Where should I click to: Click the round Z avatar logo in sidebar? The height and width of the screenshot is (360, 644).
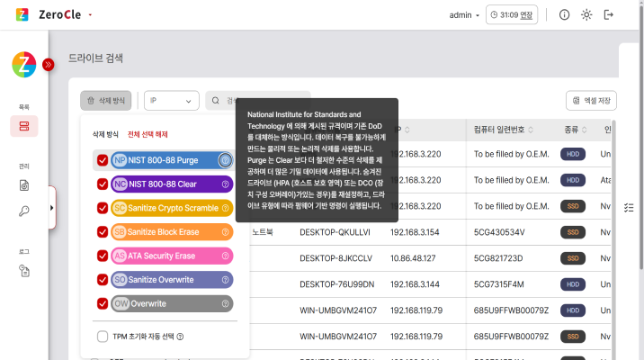pos(24,65)
